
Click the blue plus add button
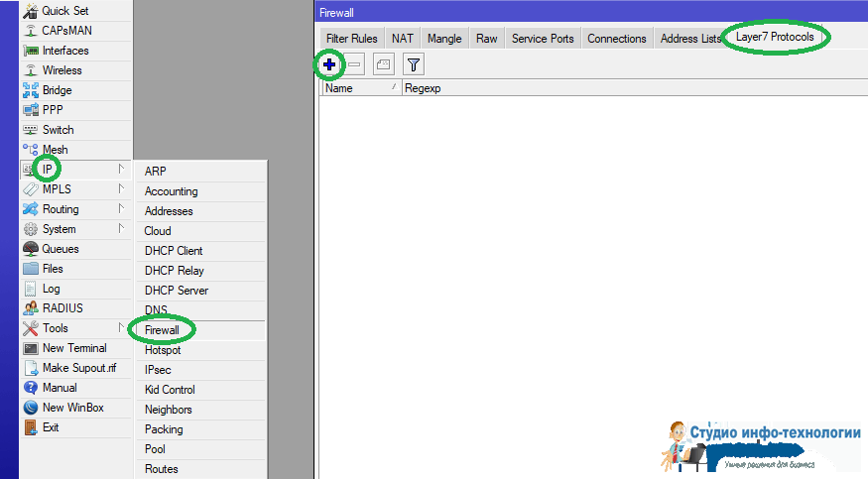click(329, 64)
